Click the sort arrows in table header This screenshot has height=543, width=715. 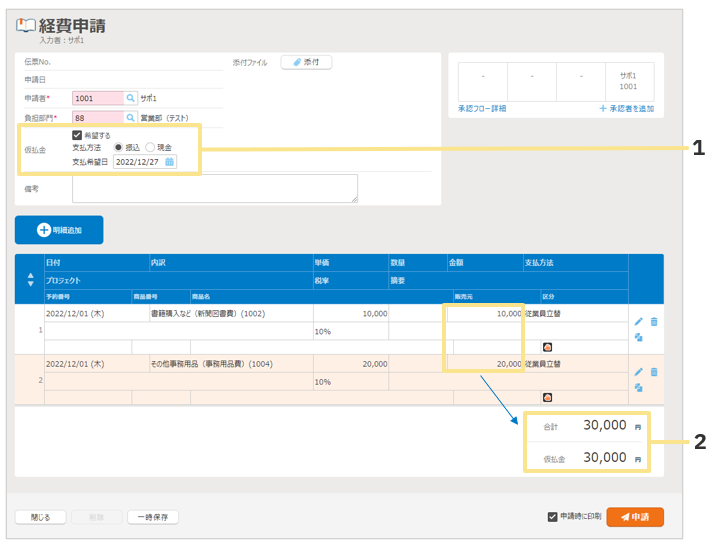(29, 280)
